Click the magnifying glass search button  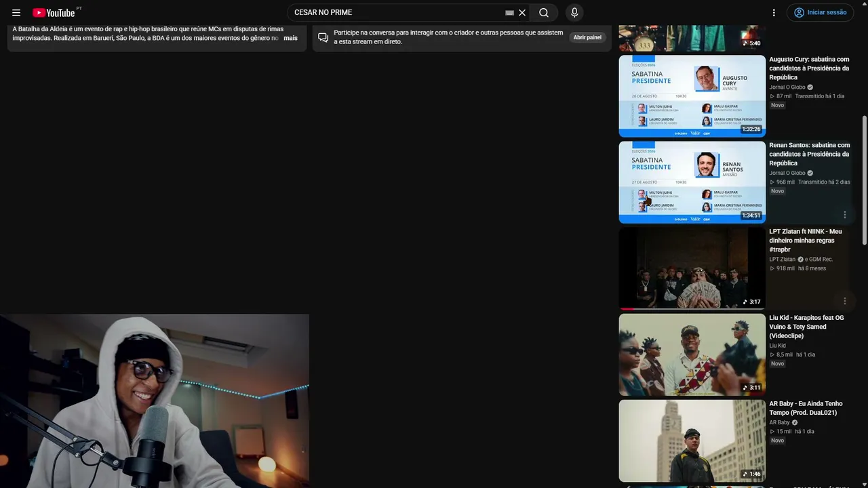point(544,12)
